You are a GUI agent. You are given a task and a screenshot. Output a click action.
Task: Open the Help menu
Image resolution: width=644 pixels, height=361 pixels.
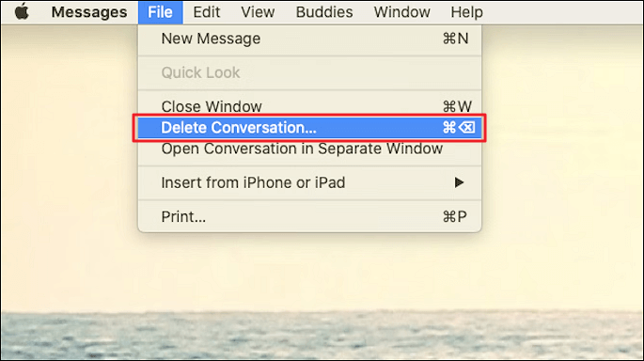pos(466,12)
